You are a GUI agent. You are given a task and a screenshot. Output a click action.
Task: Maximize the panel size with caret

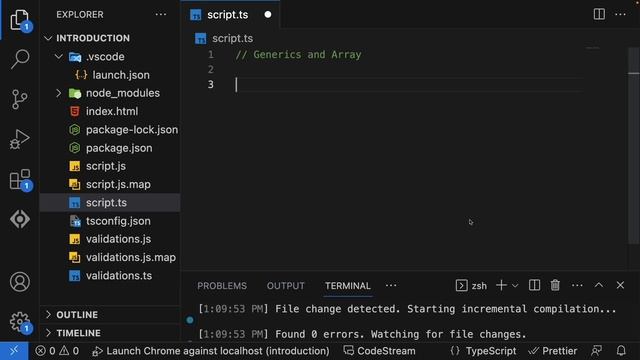click(x=598, y=285)
